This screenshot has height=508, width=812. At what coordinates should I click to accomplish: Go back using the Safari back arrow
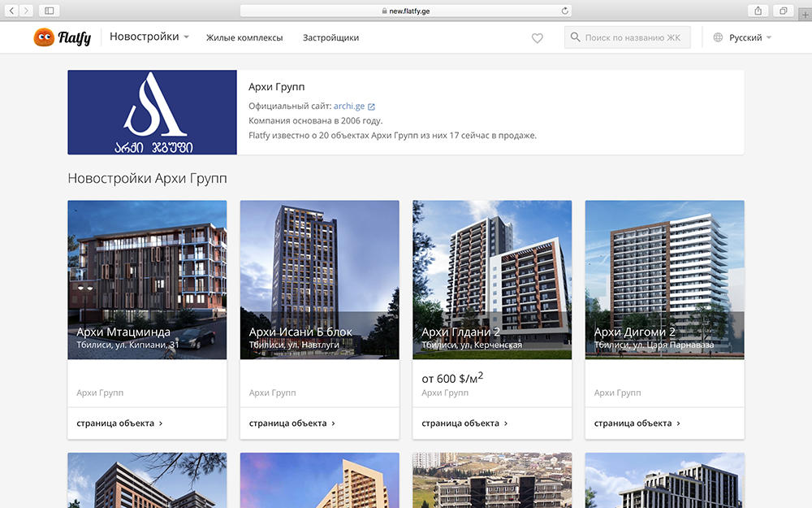click(11, 11)
